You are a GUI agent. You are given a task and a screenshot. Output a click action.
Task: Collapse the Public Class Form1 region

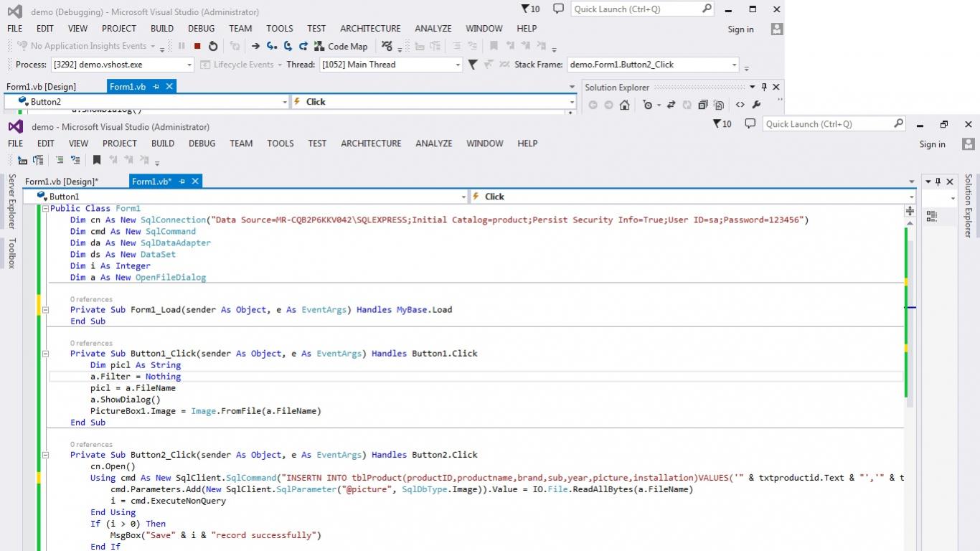click(45, 209)
